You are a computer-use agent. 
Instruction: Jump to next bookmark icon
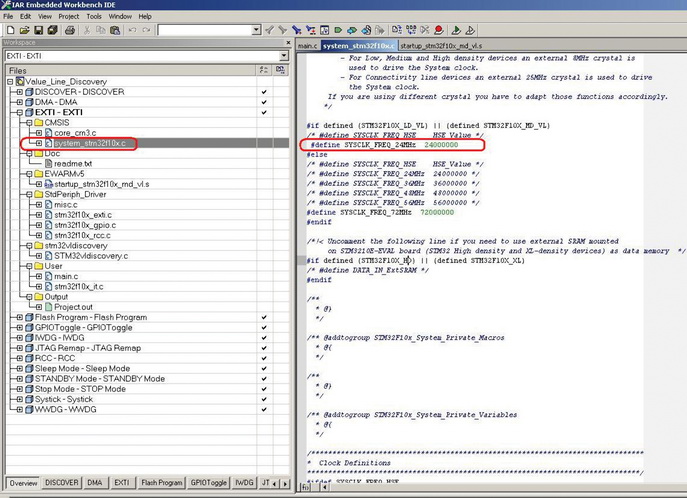[352, 30]
